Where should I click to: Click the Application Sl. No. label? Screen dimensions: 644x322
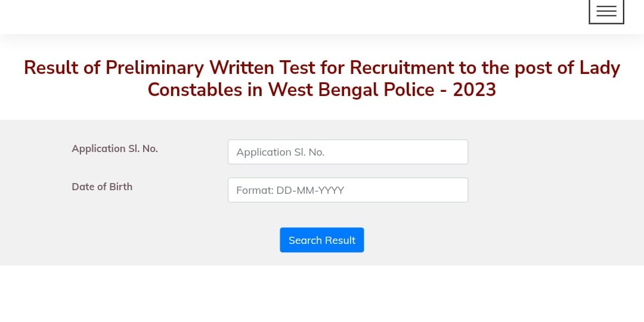(x=114, y=148)
